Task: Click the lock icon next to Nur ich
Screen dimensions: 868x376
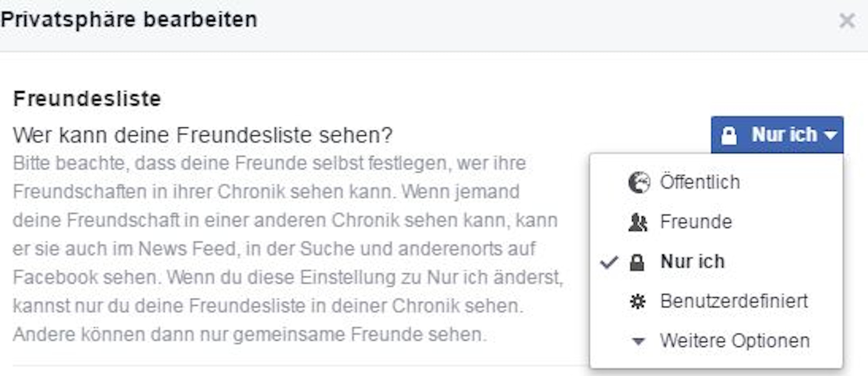Action: [x=639, y=261]
